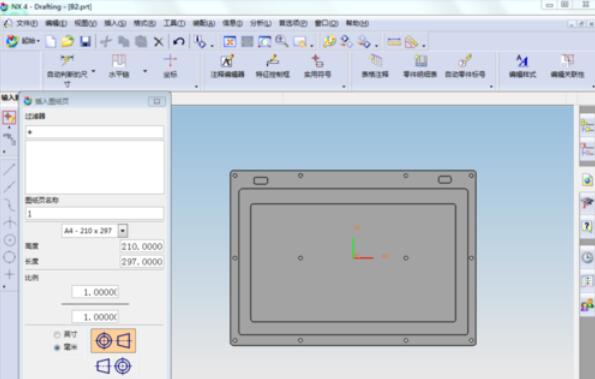
Task: Click the empty sheet list box in dialog
Action: (x=94, y=167)
